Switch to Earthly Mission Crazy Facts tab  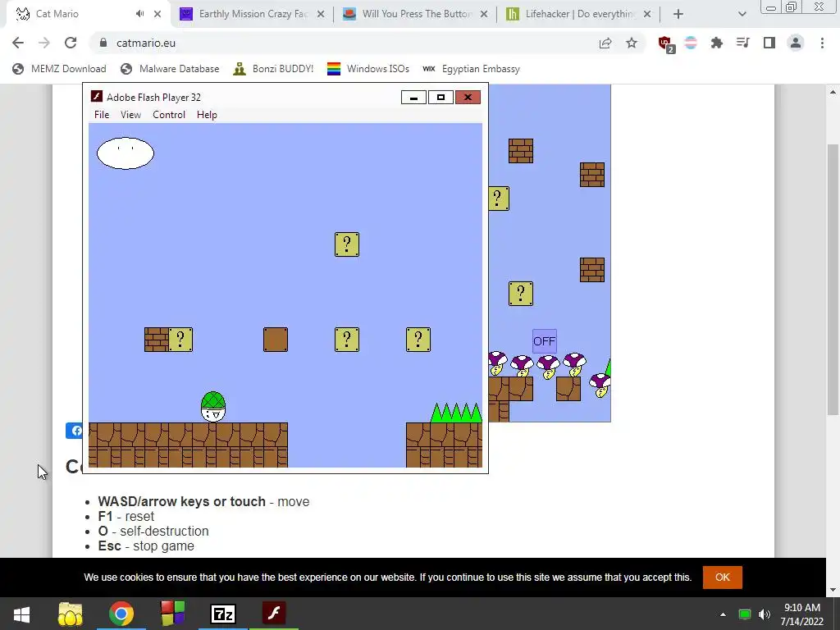click(252, 14)
